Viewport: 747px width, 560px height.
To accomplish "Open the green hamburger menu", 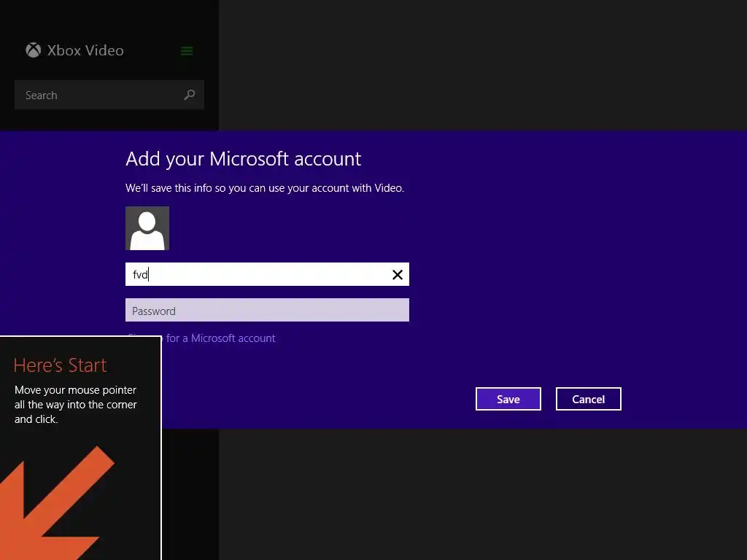I will point(187,50).
